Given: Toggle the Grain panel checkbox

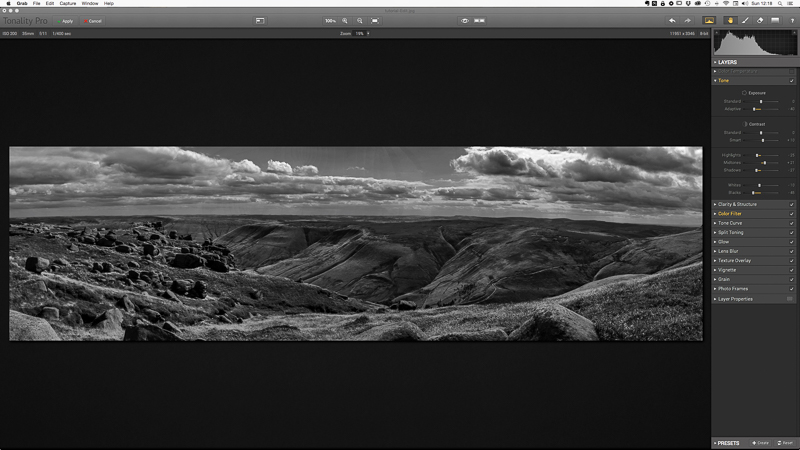Looking at the screenshot, I should (791, 279).
